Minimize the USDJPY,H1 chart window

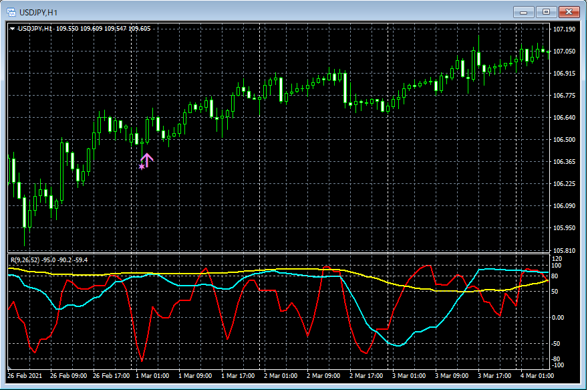tap(523, 11)
